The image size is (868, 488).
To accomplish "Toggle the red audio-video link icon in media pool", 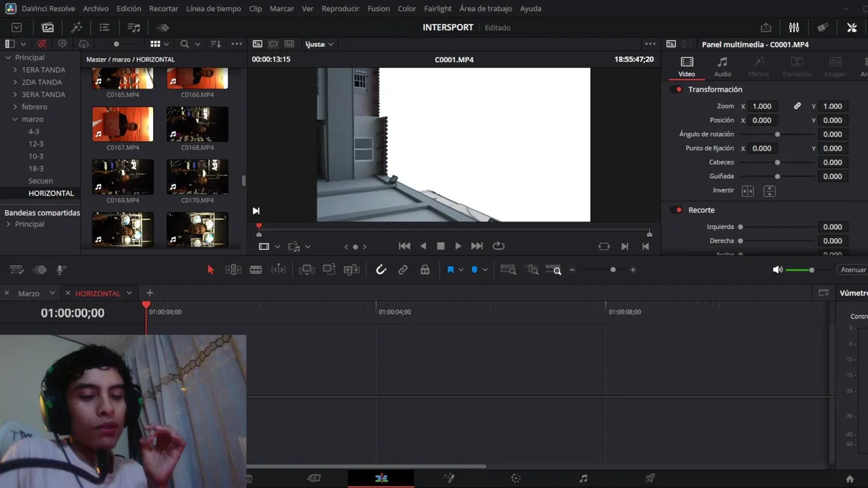I will [x=42, y=44].
